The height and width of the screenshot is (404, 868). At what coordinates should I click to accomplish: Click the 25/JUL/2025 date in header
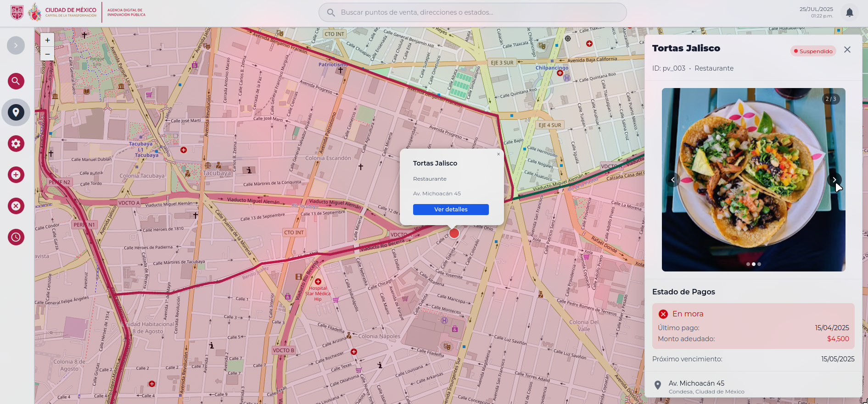(x=816, y=9)
